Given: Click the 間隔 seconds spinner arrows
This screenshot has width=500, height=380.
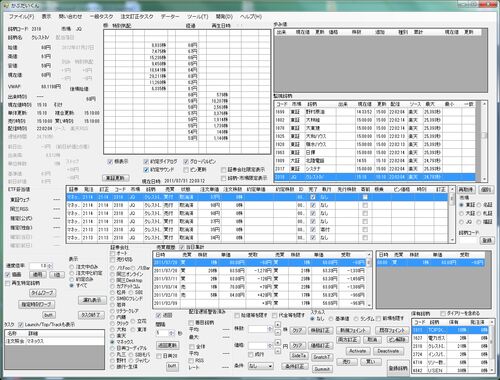Looking at the screenshot, I should (x=171, y=333).
